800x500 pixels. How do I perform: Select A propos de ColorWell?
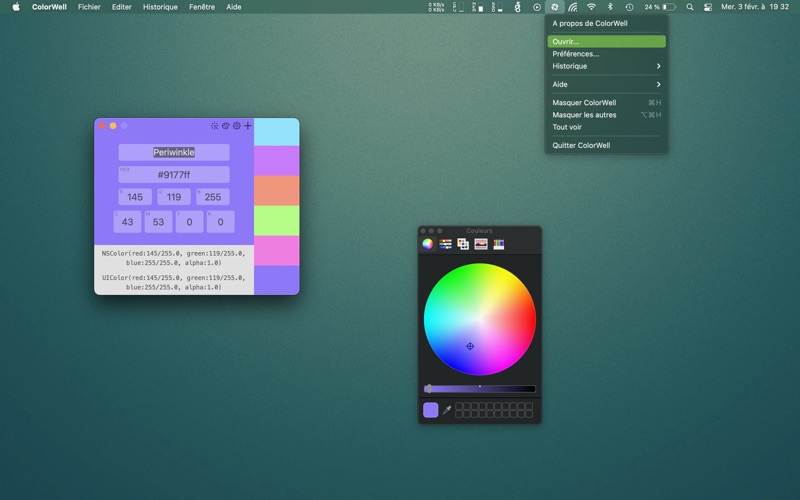click(607, 23)
